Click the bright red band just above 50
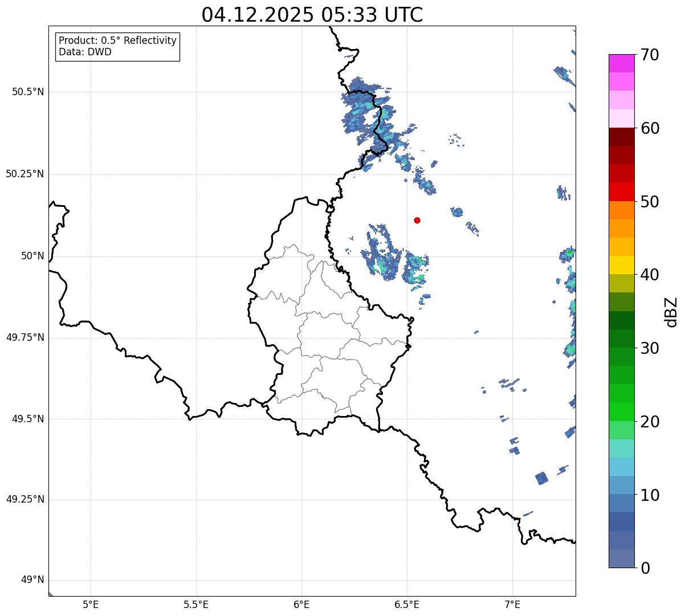Screen dimensions: 685x616 coord(622,191)
